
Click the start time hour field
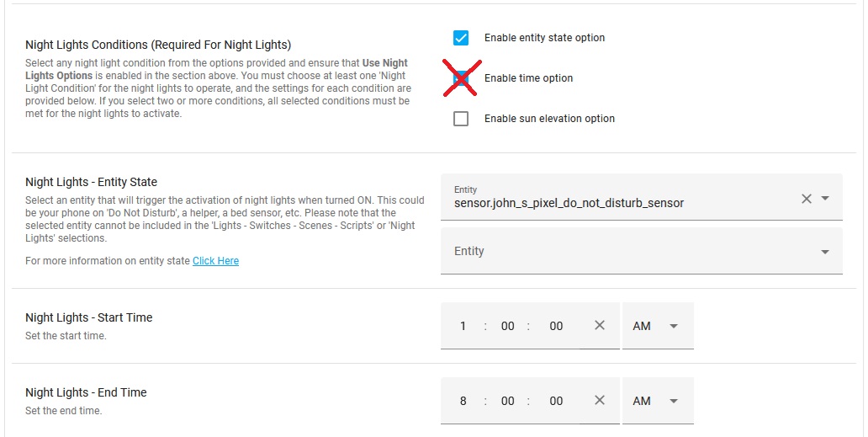(x=463, y=326)
